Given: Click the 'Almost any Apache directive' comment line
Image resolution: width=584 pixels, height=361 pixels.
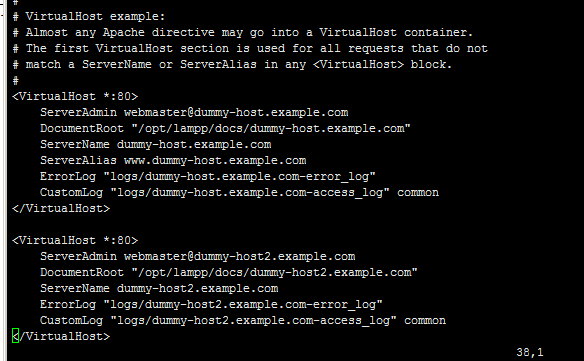Looking at the screenshot, I should point(242,32).
